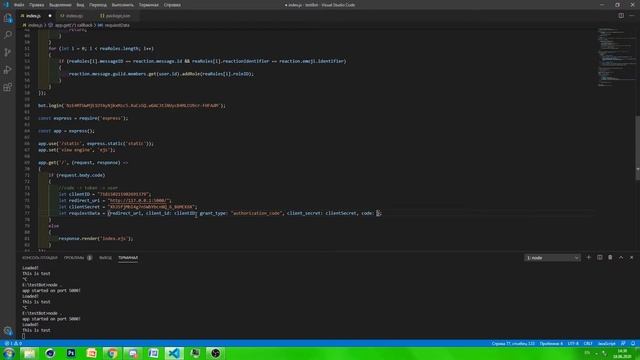The height and width of the screenshot is (360, 640).
Task: Maximize terminal panel with chevron up
Action: tap(621, 258)
